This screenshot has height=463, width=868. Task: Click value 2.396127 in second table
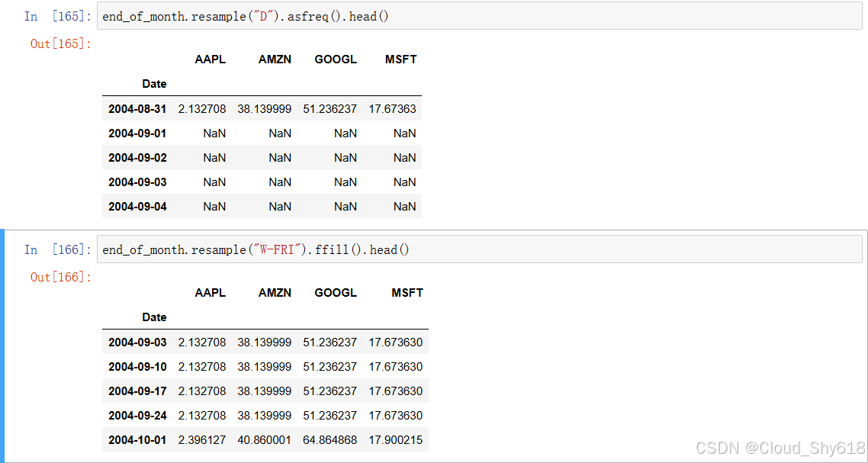click(x=202, y=440)
